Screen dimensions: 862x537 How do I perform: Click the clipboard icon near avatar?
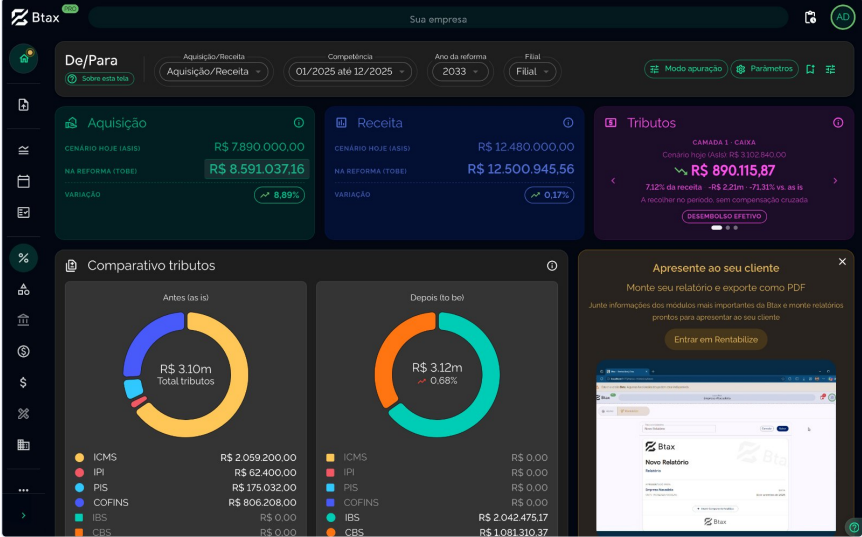[x=810, y=18]
